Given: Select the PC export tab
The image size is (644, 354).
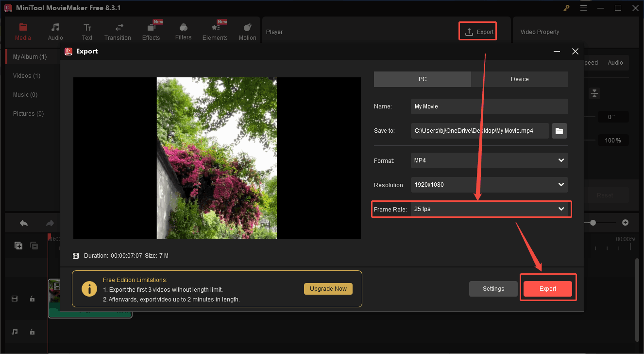Looking at the screenshot, I should pos(422,79).
